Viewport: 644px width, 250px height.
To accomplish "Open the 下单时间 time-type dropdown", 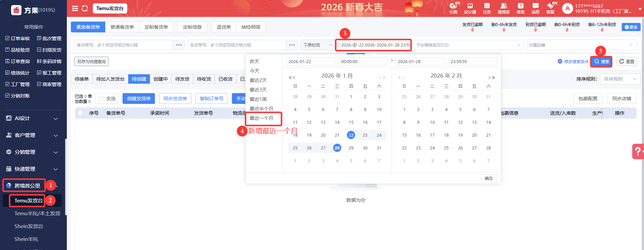I will point(317,45).
